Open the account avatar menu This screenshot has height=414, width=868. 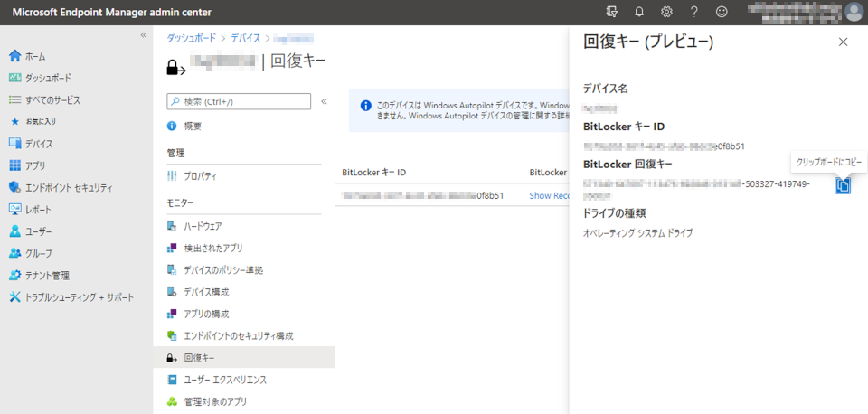[x=855, y=12]
